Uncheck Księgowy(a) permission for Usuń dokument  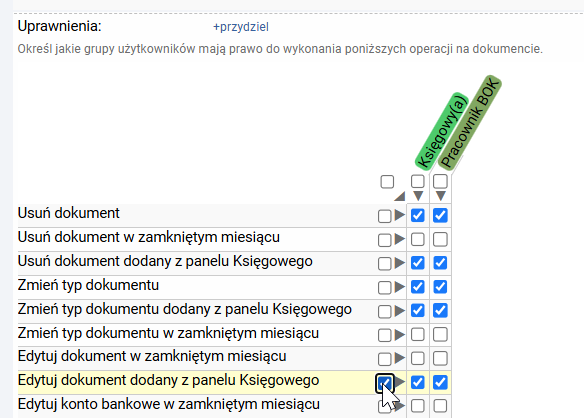tap(418, 215)
